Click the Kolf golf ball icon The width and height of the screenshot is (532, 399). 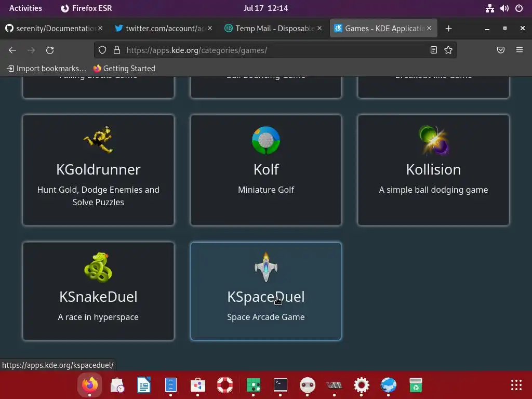tap(266, 140)
